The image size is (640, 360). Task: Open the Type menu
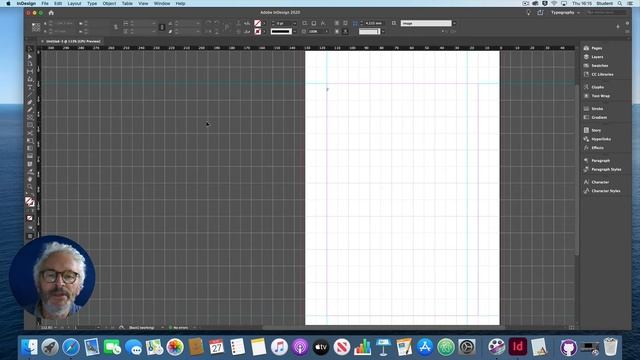(92, 3)
